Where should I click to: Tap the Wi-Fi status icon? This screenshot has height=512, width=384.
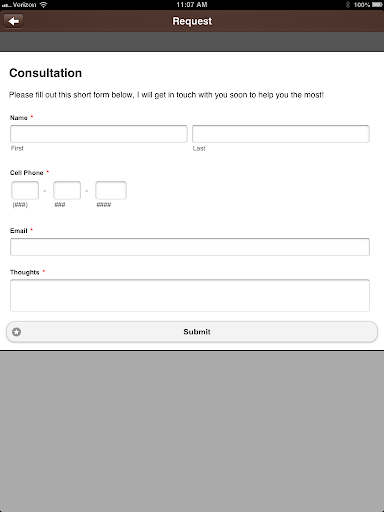coord(43,5)
